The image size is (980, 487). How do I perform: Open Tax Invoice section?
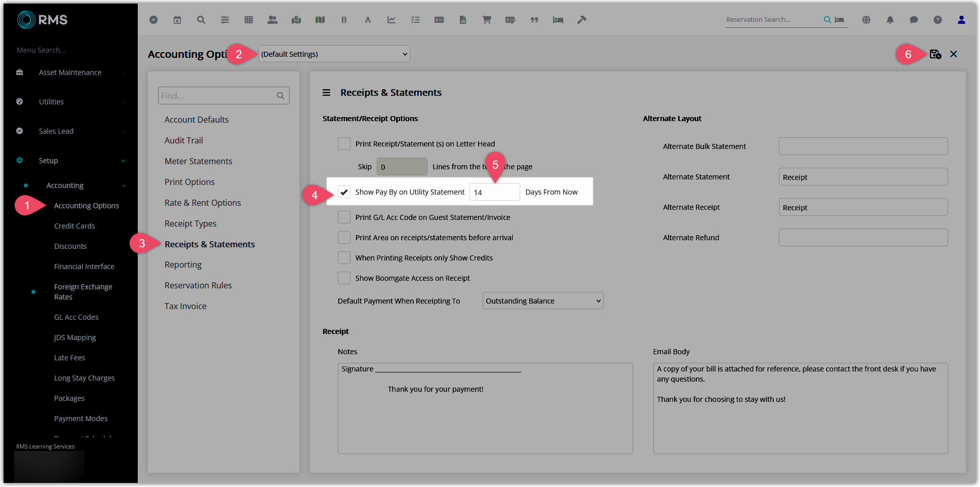185,306
